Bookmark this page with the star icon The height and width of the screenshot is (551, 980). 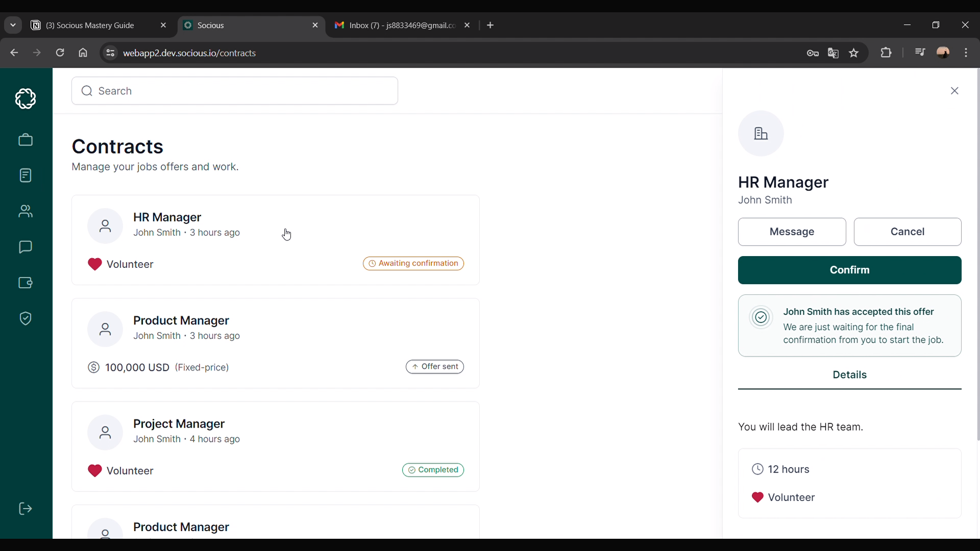click(x=854, y=53)
